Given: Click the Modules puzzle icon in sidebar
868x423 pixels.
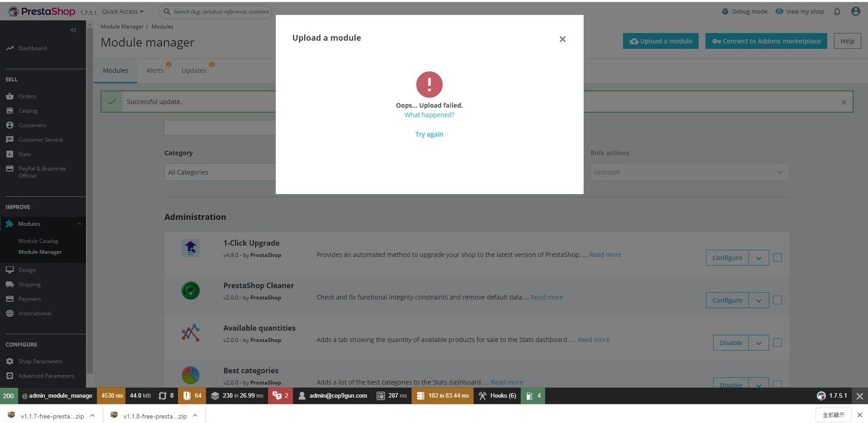Looking at the screenshot, I should point(10,223).
